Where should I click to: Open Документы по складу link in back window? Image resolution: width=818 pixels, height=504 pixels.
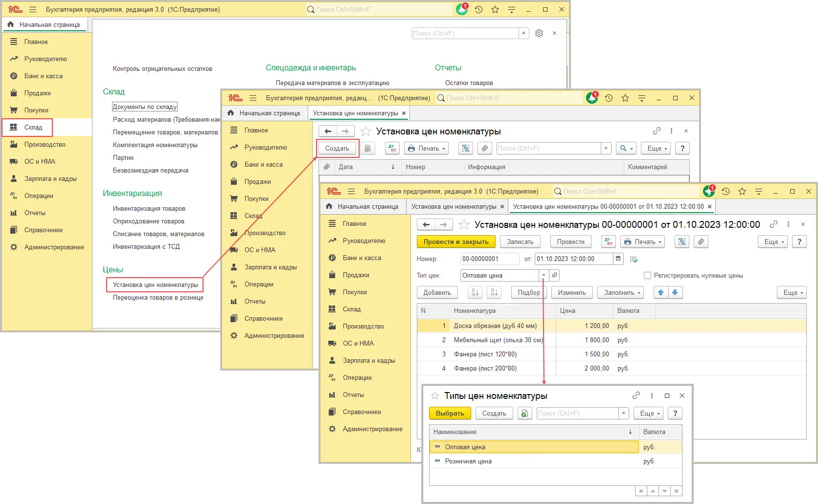(x=145, y=107)
